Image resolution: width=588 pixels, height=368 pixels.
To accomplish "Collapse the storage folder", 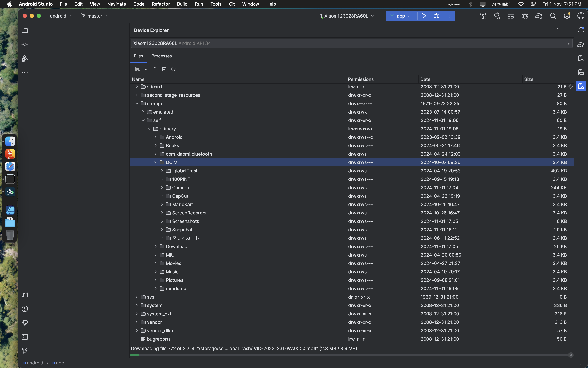I will (x=137, y=103).
